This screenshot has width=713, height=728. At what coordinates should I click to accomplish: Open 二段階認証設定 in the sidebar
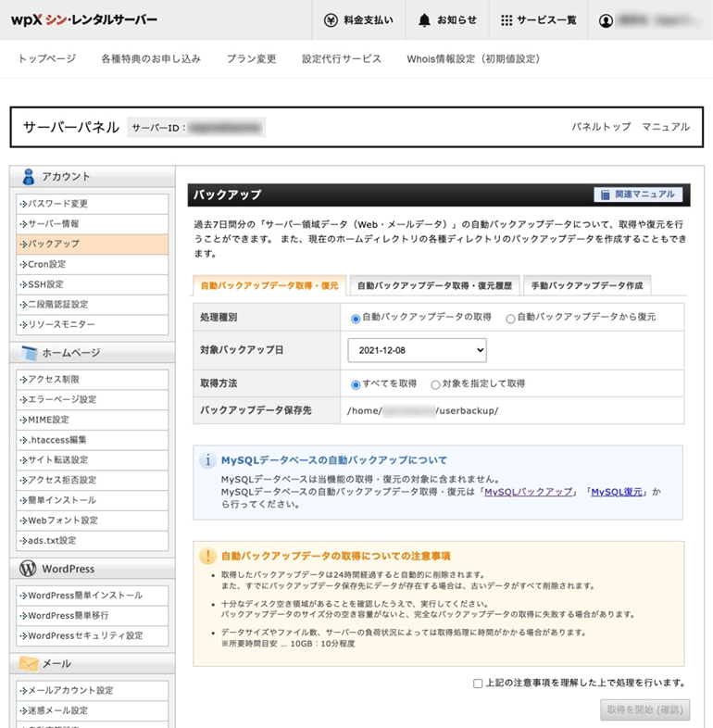coord(92,305)
